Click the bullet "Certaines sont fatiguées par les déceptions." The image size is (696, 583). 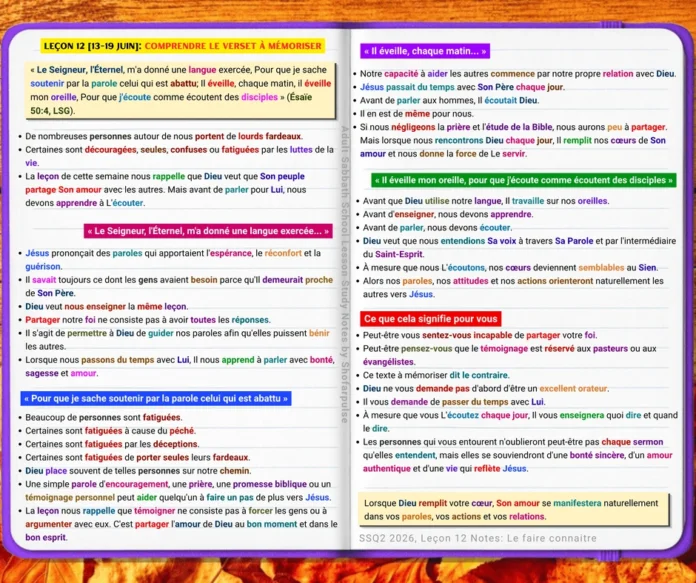[x=112, y=444]
